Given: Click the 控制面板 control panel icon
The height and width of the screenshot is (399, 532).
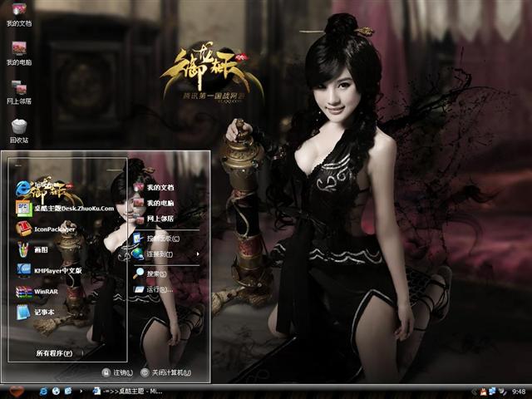Looking at the screenshot, I should click(138, 239).
